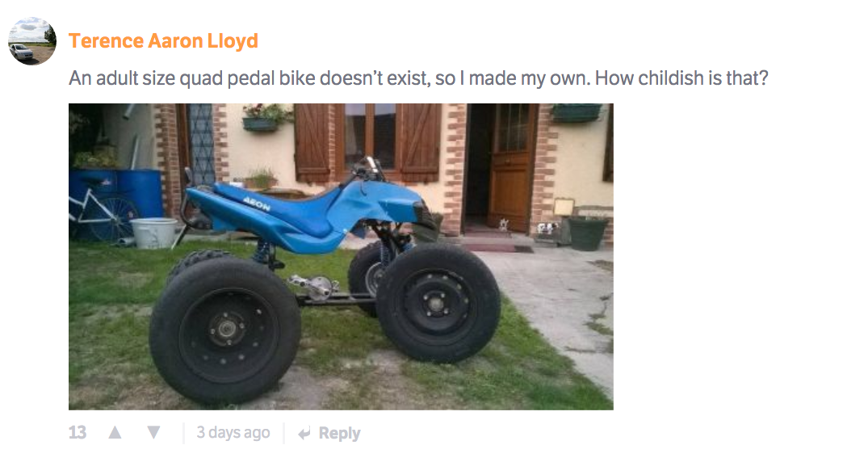Open the Reply link under the comment

[x=339, y=433]
